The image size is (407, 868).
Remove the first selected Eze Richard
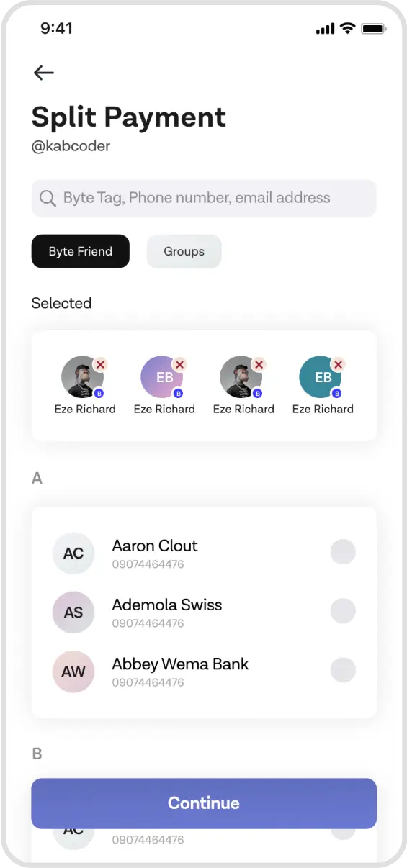(x=100, y=365)
